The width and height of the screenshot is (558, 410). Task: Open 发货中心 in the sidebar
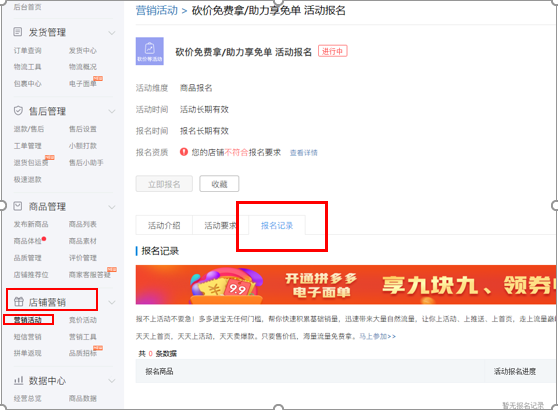pyautogui.click(x=83, y=51)
